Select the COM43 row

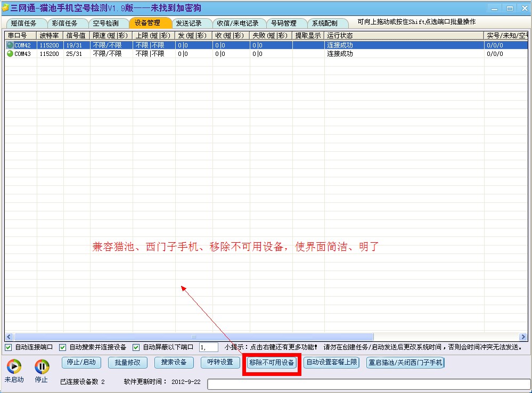pos(266,54)
